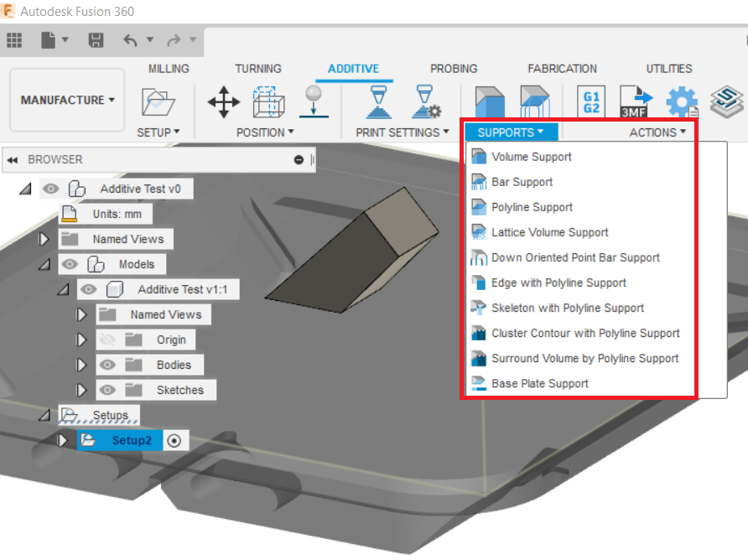Screen dimensions: 748x560
Task: Click the Save icon in the toolbar
Action: click(95, 40)
